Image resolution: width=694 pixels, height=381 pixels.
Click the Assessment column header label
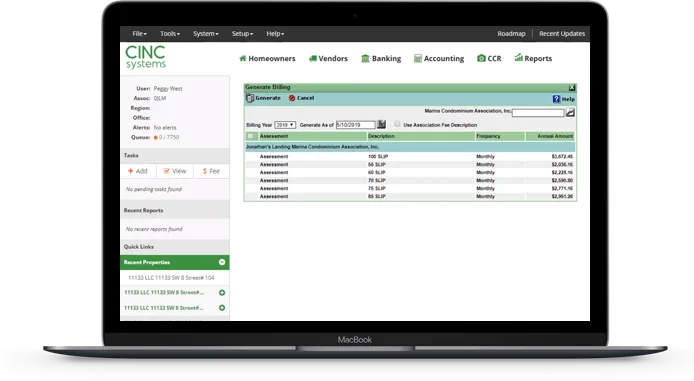pos(274,136)
